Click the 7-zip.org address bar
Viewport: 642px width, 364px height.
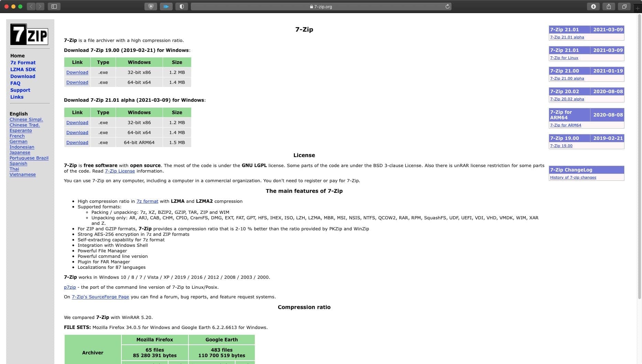[x=321, y=7]
